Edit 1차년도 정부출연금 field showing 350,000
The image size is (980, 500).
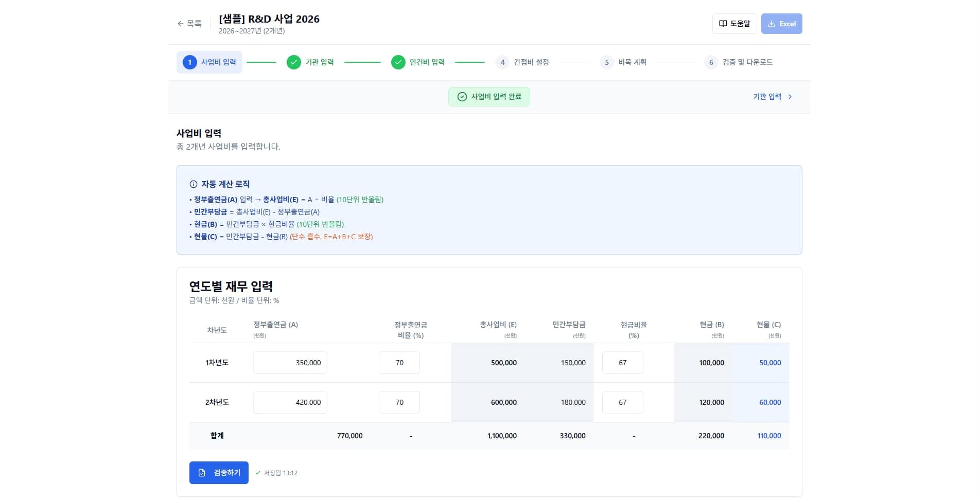290,363
